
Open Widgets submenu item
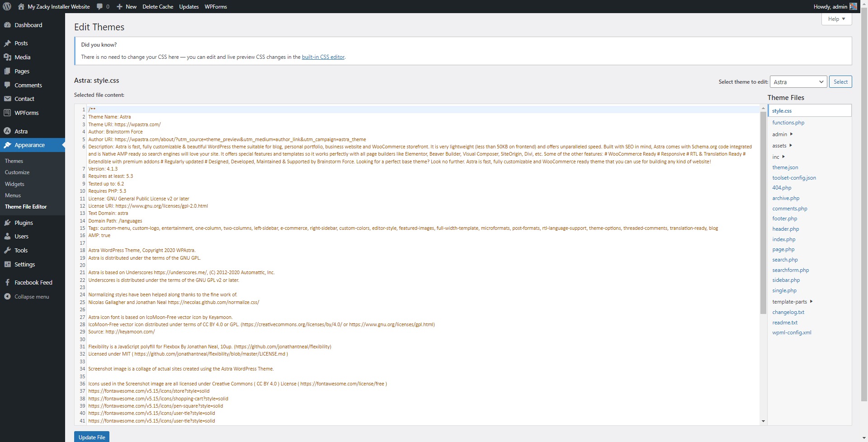pos(14,184)
